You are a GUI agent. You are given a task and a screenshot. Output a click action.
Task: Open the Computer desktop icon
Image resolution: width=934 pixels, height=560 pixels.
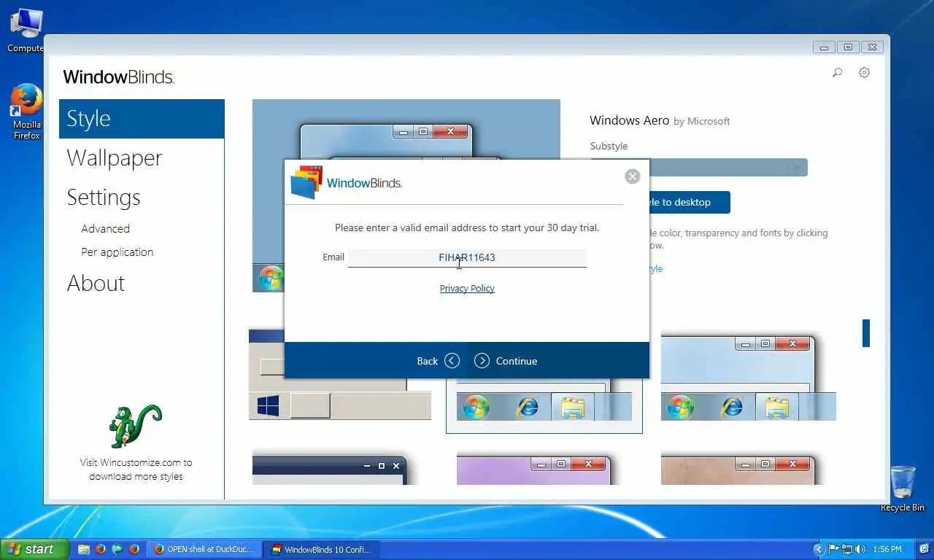pyautogui.click(x=25, y=30)
